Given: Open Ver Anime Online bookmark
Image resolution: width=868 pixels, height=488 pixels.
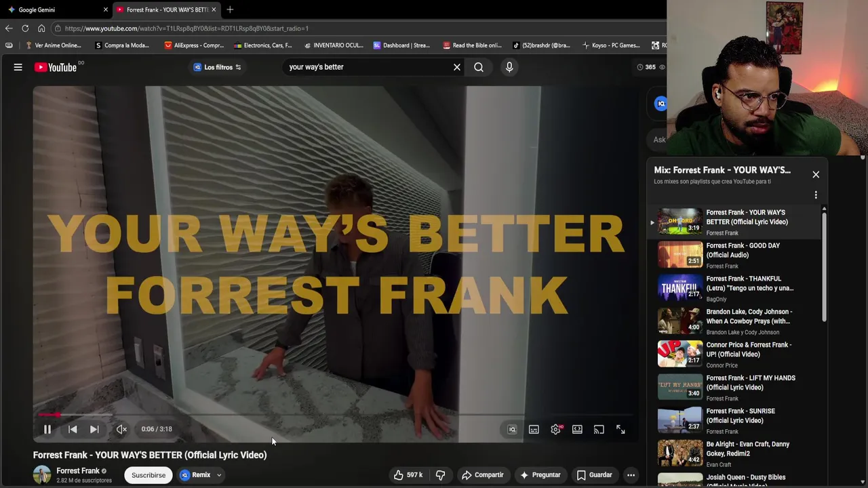Looking at the screenshot, I should pyautogui.click(x=53, y=45).
